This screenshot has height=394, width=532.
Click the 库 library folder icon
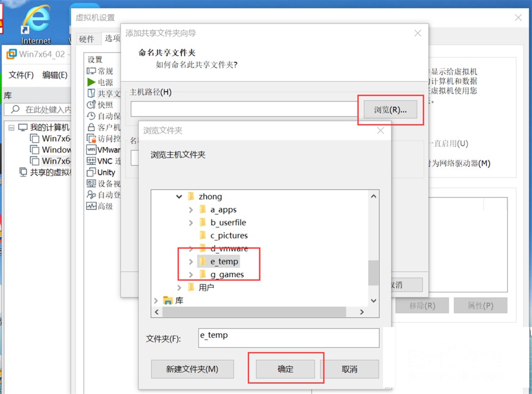[168, 300]
